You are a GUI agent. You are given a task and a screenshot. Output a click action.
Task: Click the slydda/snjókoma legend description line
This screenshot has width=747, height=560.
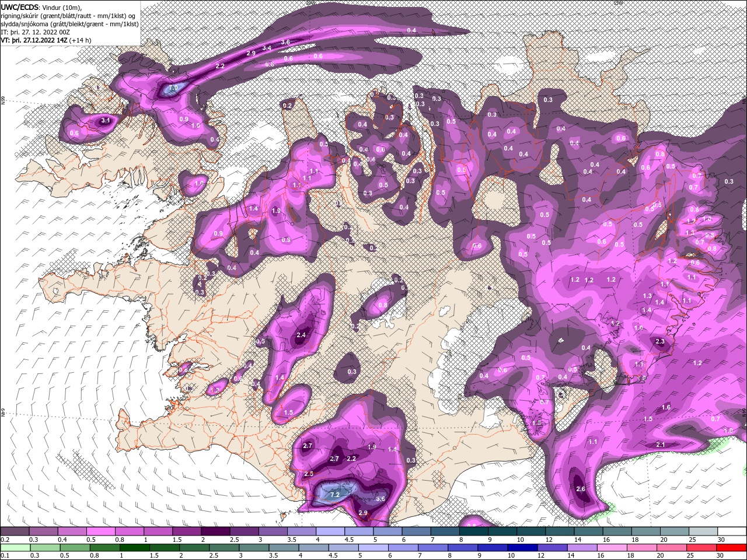(69, 24)
